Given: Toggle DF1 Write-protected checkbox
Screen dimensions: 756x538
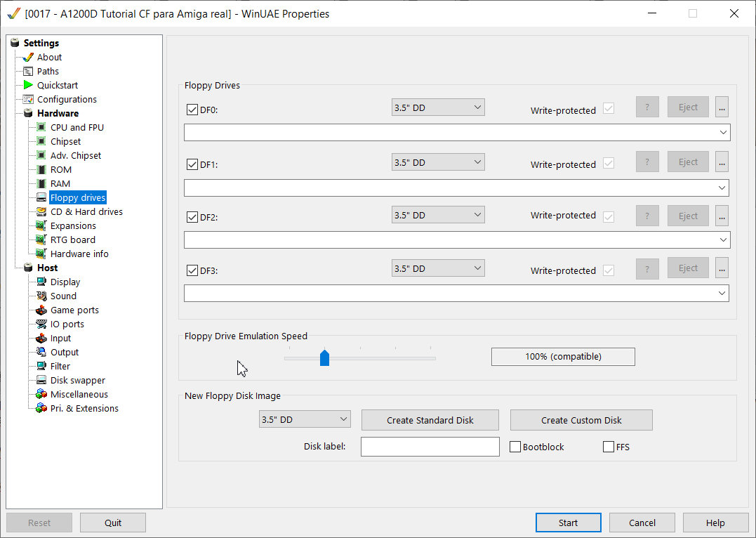Looking at the screenshot, I should pos(609,163).
